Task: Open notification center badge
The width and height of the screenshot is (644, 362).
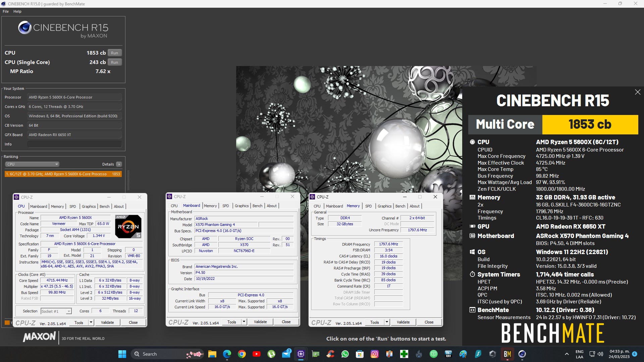Action: [x=635, y=354]
